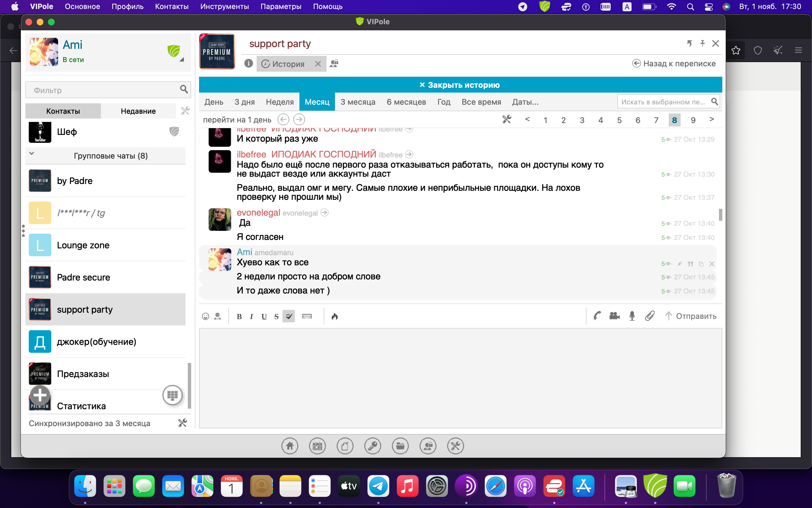Quote the 'Хуево как то все' message
The image size is (812, 508).
pyautogui.click(x=690, y=264)
